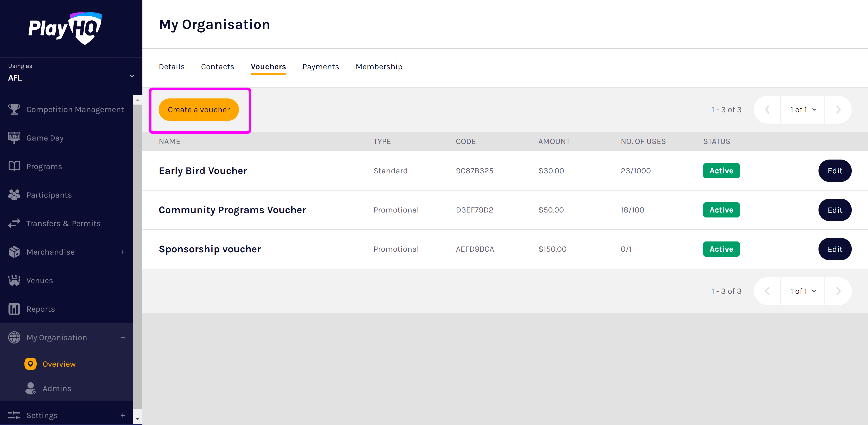
Task: Click the Game Day scoreboard icon
Action: coord(14,138)
